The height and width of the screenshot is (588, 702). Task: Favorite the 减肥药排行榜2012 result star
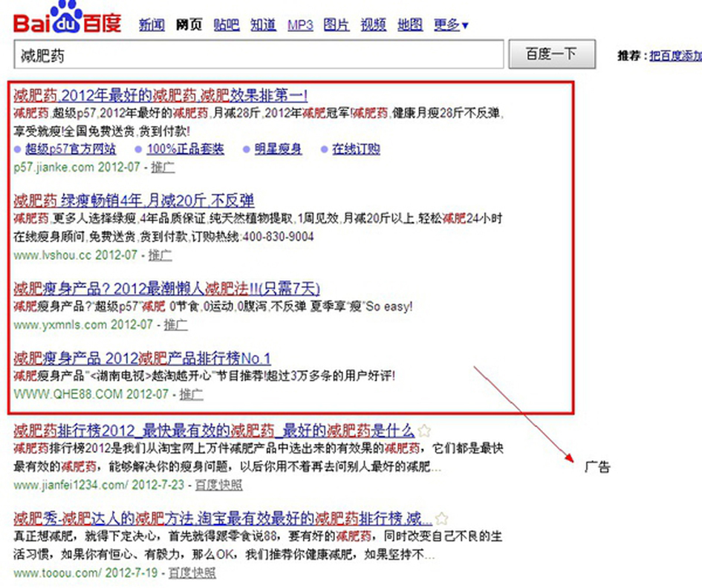coord(424,431)
